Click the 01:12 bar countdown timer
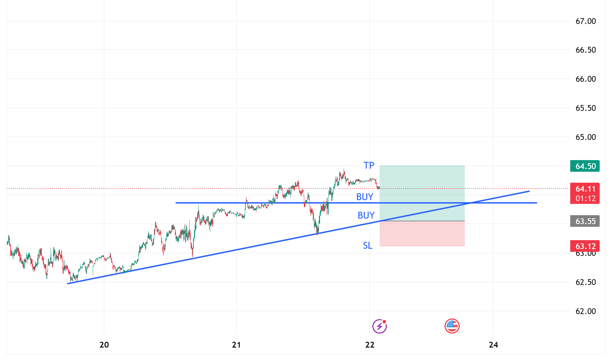This screenshot has width=612, height=364. 585,198
